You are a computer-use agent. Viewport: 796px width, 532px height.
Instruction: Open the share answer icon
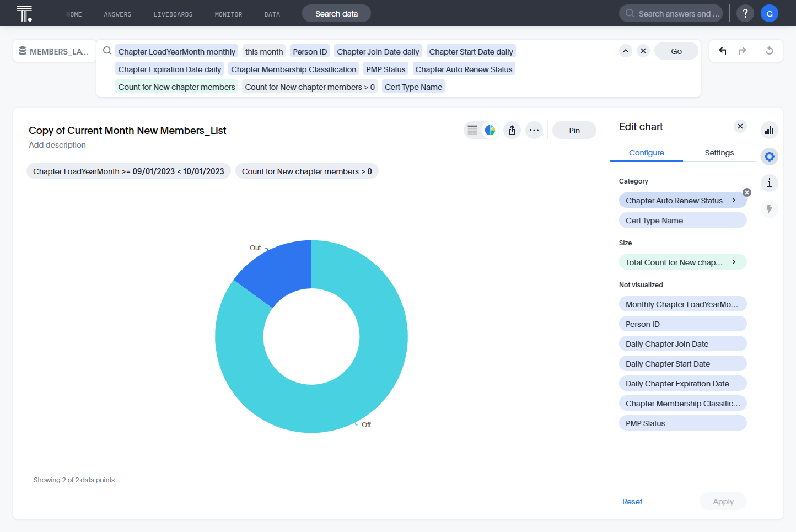pyautogui.click(x=512, y=130)
